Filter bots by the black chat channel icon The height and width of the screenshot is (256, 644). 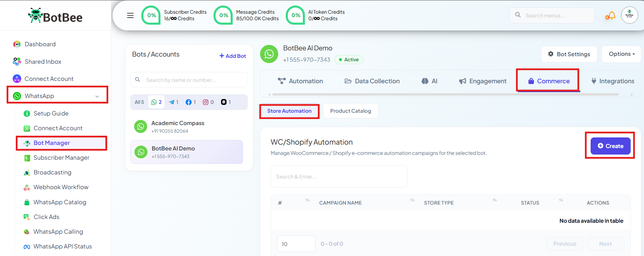click(226, 102)
